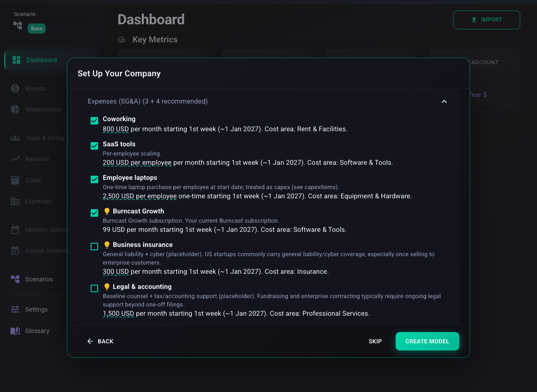Viewport: 537px width, 392px height.
Task: Click the Stakeholders pie chart icon
Action: tap(15, 109)
